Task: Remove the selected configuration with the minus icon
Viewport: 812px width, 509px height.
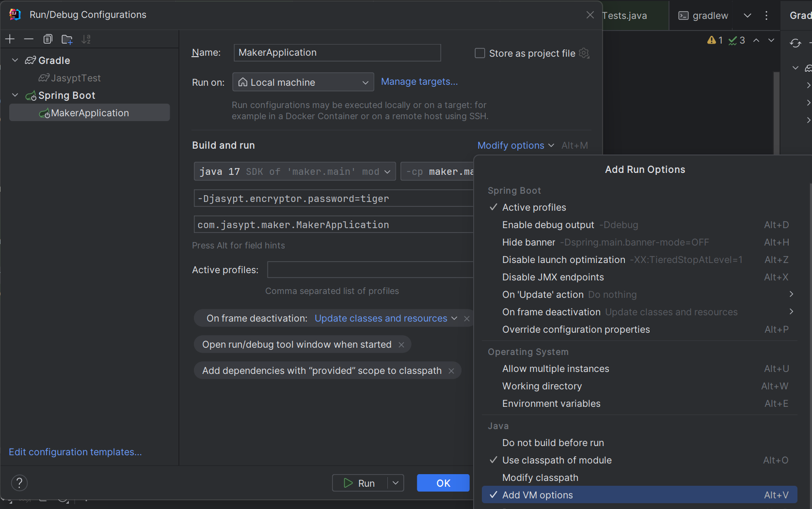Action: click(x=29, y=39)
